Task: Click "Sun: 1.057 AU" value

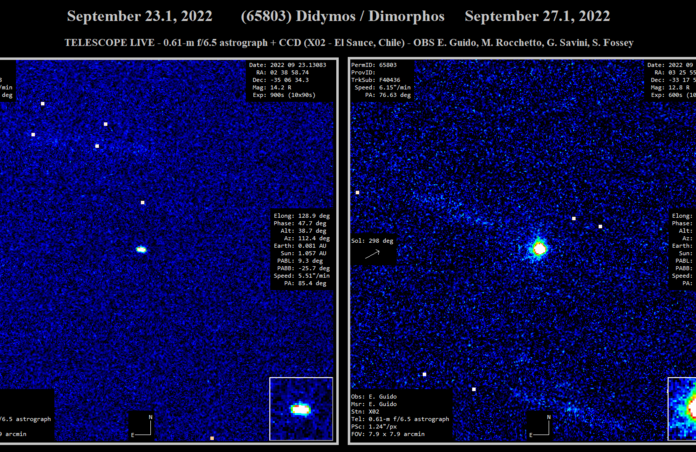Action: tap(303, 253)
